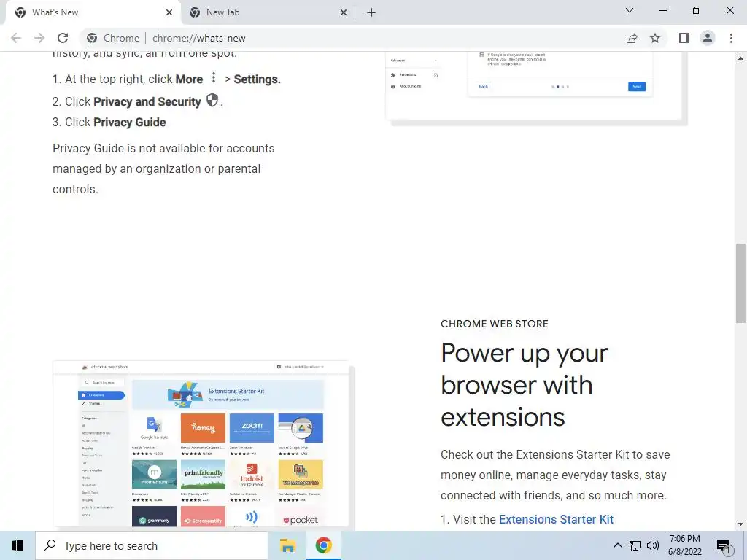Viewport: 747px width, 560px height.
Task: Open the side panel icon
Action: 684,38
